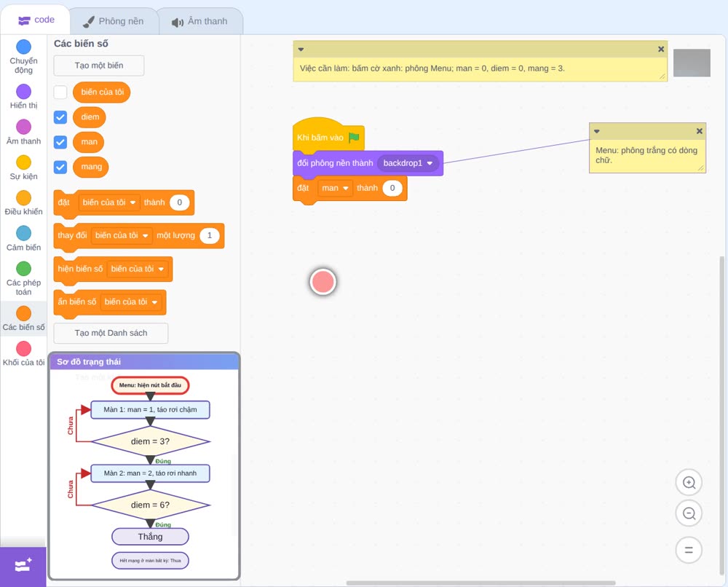Switch to the Âm thanh tab
This screenshot has height=587, width=728.
[x=199, y=21]
